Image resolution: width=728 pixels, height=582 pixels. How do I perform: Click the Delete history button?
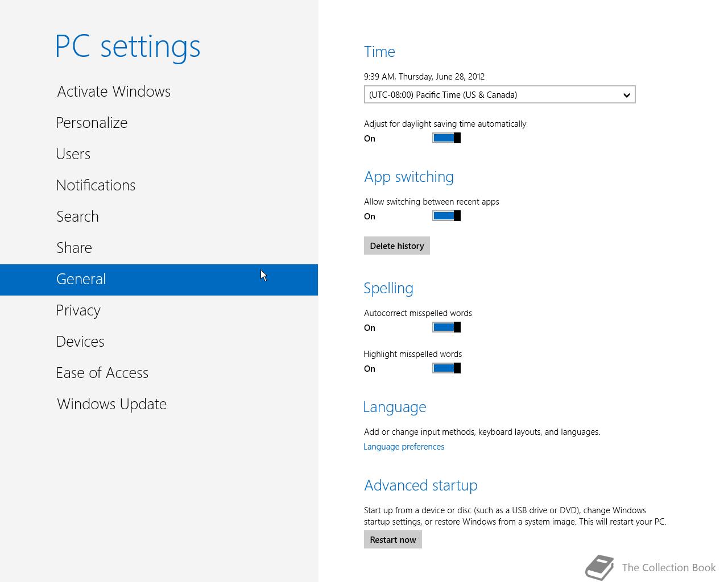coord(397,246)
